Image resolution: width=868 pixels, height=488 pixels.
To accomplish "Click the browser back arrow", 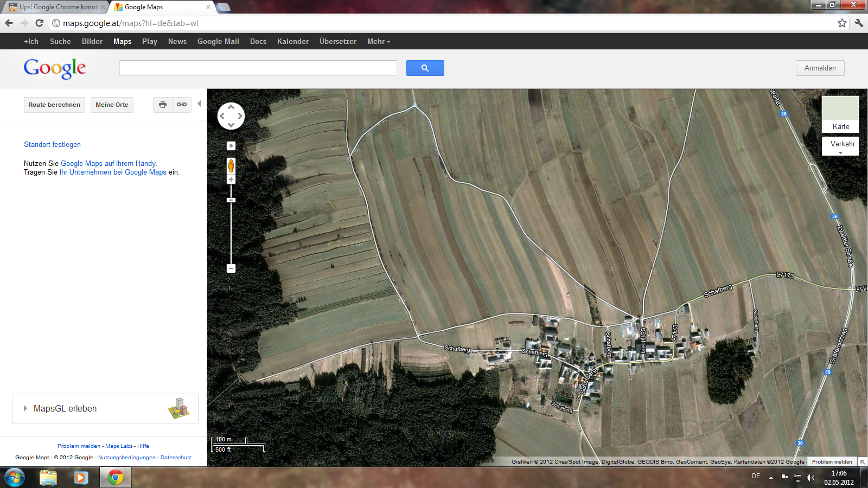I will pyautogui.click(x=9, y=23).
